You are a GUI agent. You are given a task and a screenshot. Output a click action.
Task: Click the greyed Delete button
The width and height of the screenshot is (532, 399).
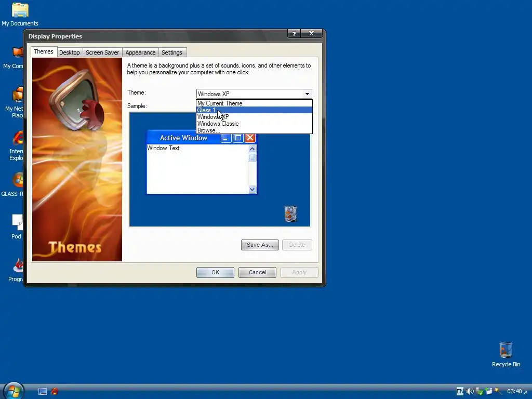pyautogui.click(x=297, y=245)
